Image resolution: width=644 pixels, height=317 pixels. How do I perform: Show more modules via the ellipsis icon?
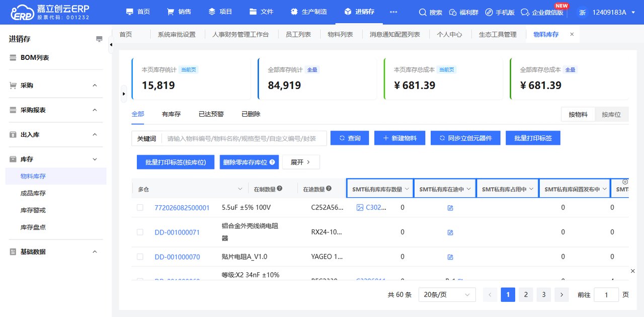(393, 12)
